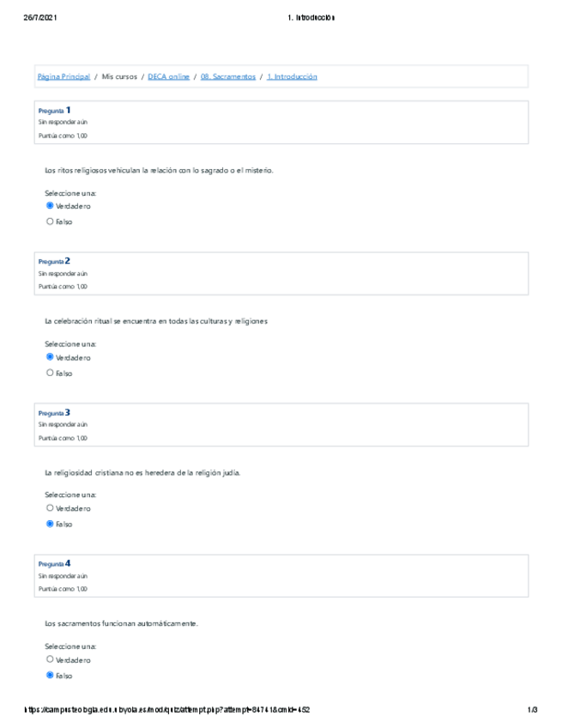Screen dimensions: 562x728
Task: Mark Falso for the religiosidad cristiana question
Action: (50, 524)
